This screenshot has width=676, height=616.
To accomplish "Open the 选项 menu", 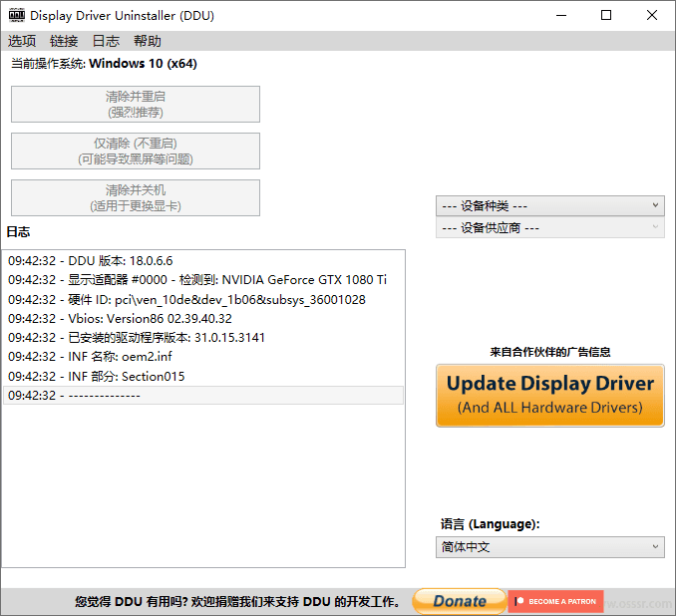I will [x=22, y=41].
